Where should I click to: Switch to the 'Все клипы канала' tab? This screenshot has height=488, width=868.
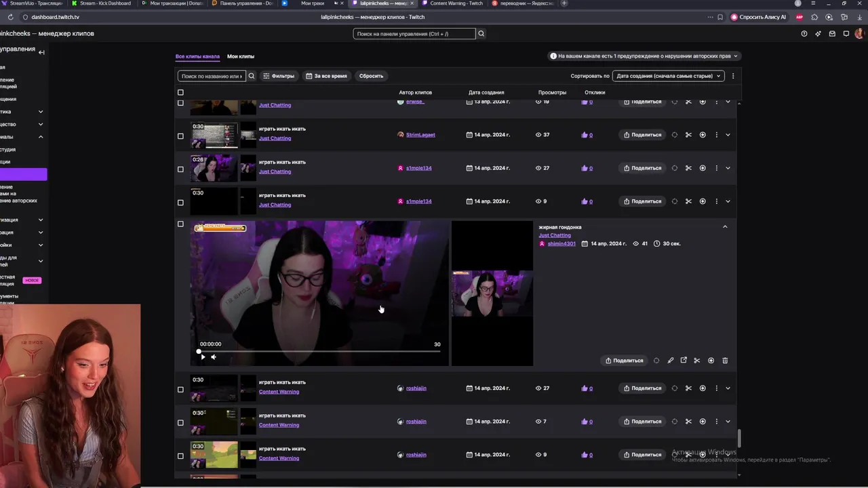[197, 56]
